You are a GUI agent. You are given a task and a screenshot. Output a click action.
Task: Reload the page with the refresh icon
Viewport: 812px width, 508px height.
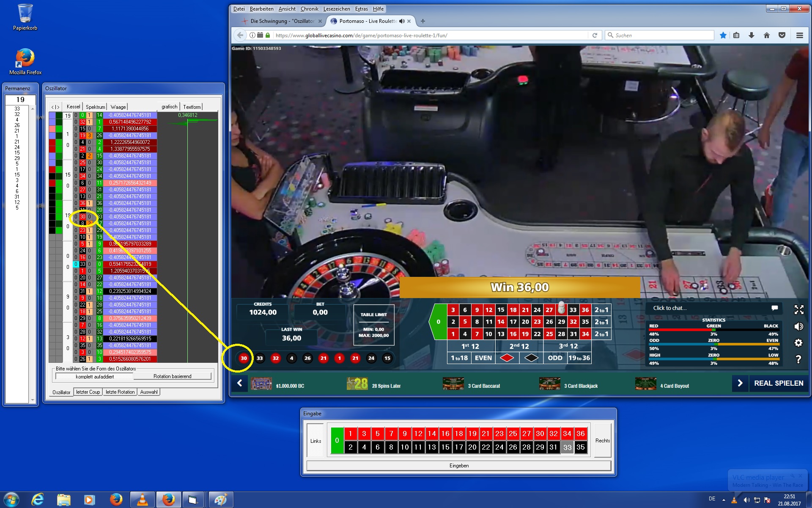[595, 35]
